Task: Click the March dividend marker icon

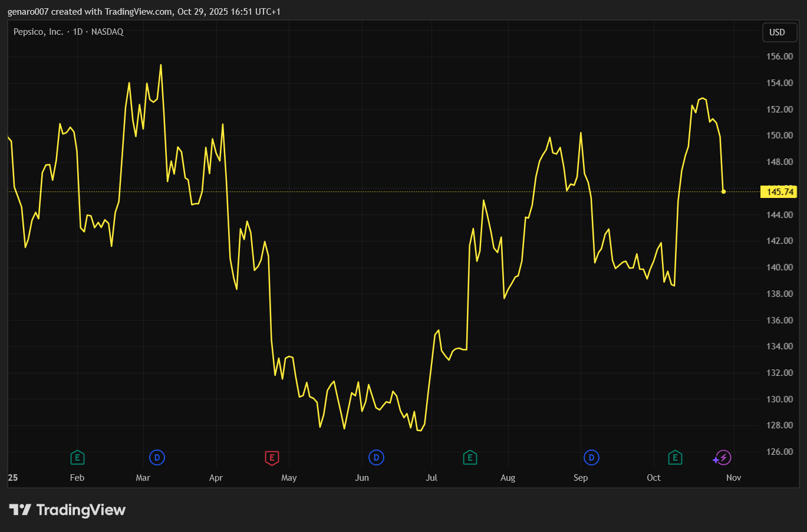Action: pyautogui.click(x=157, y=457)
